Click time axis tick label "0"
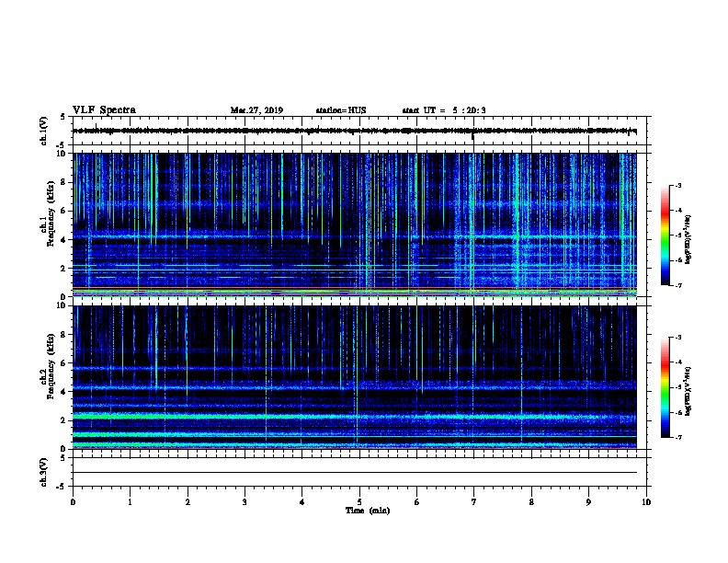Viewport: 728px width, 563px height. 73,502
